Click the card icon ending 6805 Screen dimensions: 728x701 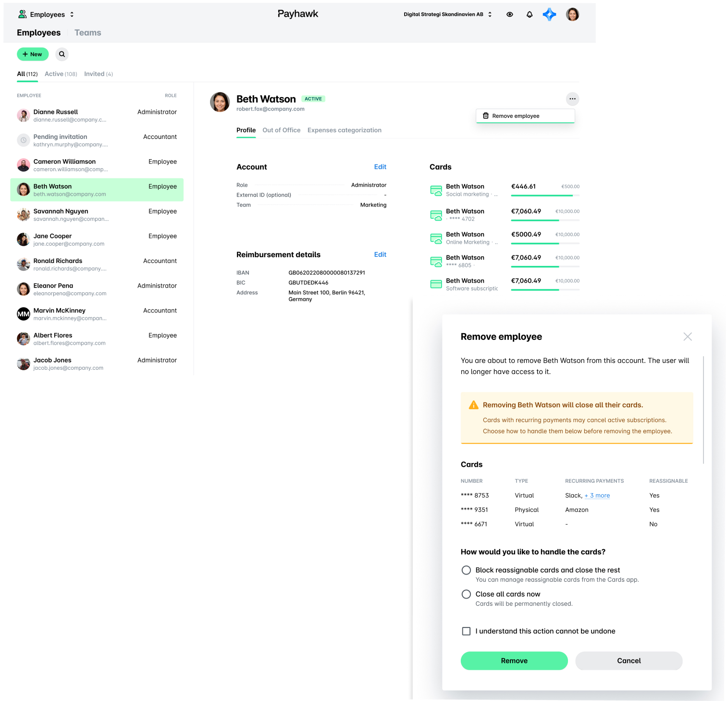[x=436, y=262]
